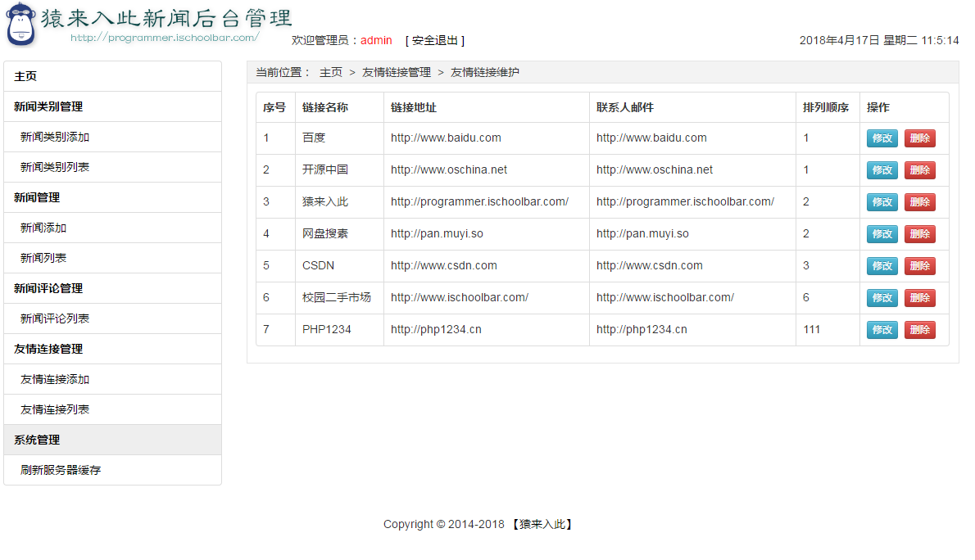
Task: Open 新闻类别添加 sidebar item
Action: tap(112, 138)
